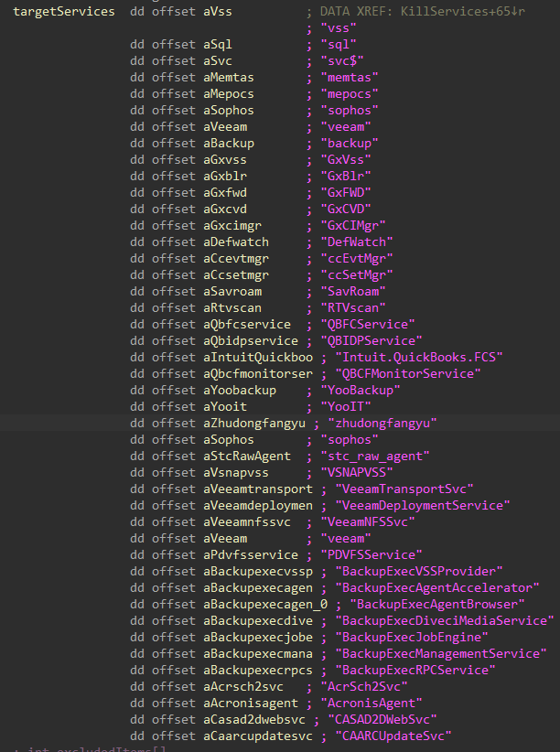The image size is (560, 752).
Task: Click the aYoobackup offset symbol
Action: pos(240,391)
